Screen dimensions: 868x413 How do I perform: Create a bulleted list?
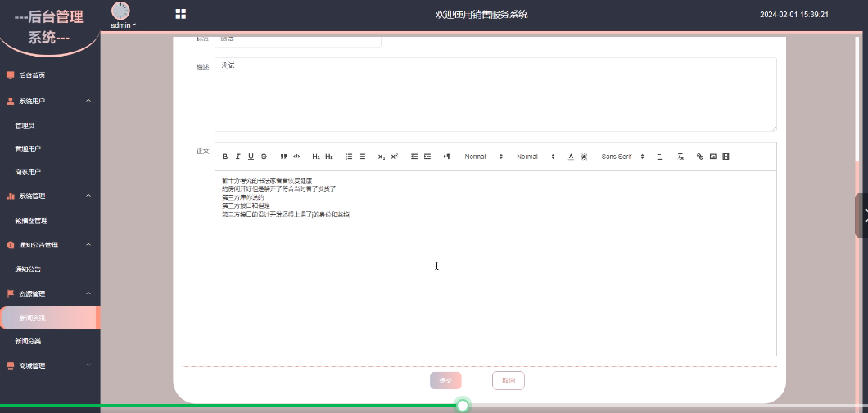click(x=362, y=157)
